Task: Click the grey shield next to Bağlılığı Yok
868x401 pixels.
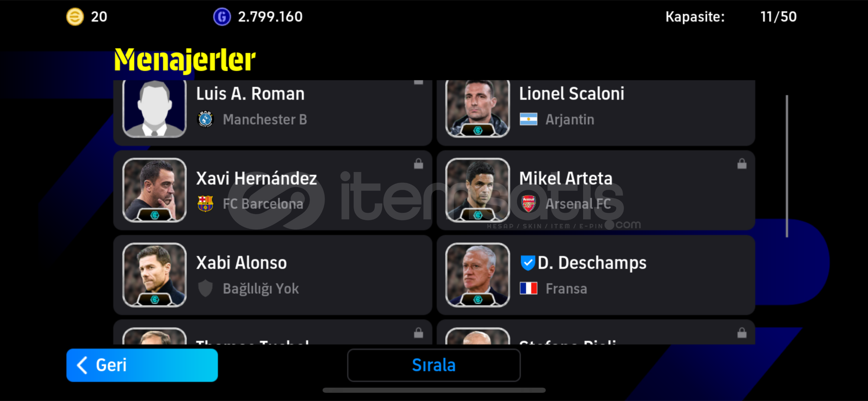Action: pyautogui.click(x=205, y=288)
